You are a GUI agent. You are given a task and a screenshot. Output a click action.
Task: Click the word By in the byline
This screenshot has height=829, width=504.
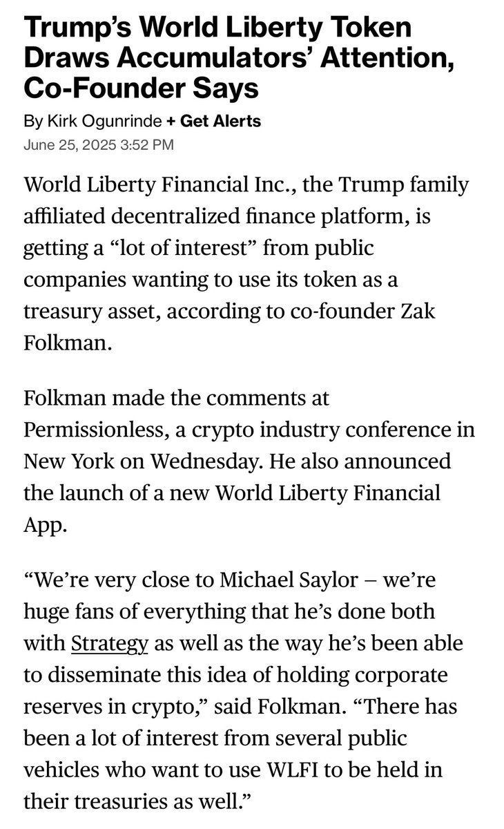coord(32,122)
